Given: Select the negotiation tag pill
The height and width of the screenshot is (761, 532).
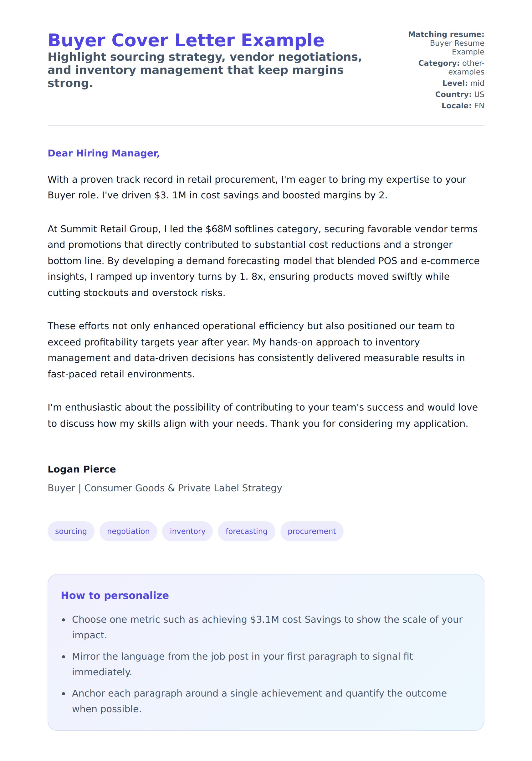Looking at the screenshot, I should (128, 531).
